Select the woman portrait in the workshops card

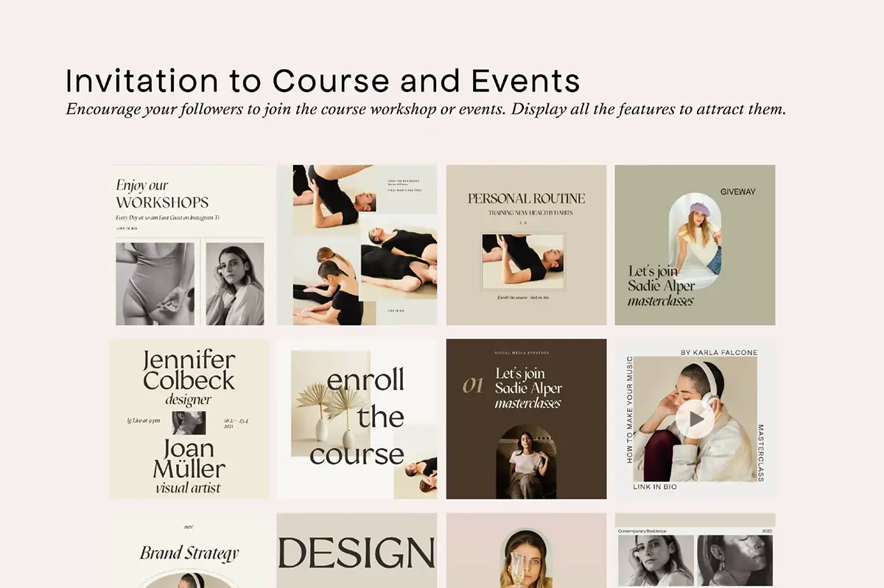coord(234,284)
